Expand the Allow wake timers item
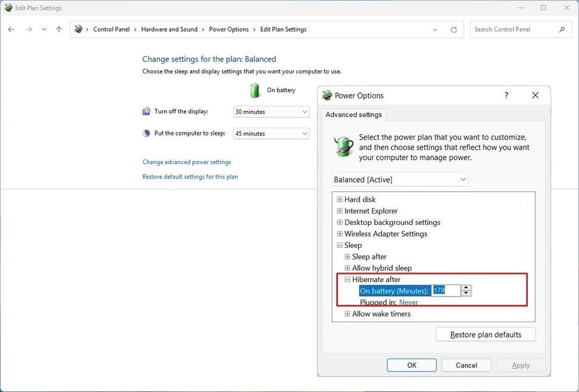Screen dimensions: 579x392 (347, 313)
